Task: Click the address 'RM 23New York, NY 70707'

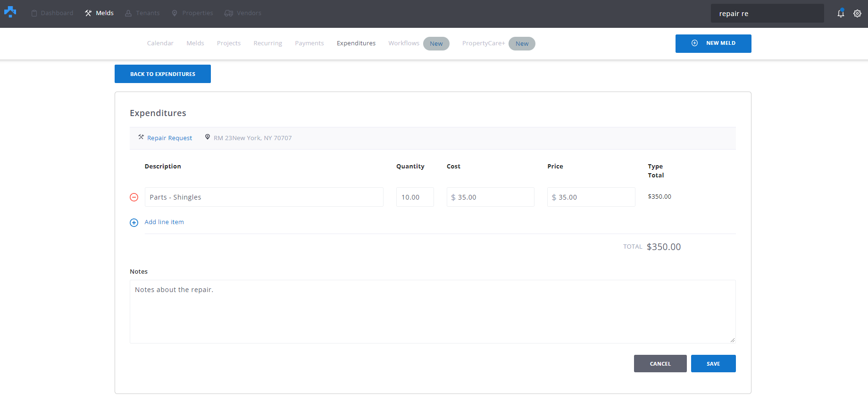Action: 253,138
